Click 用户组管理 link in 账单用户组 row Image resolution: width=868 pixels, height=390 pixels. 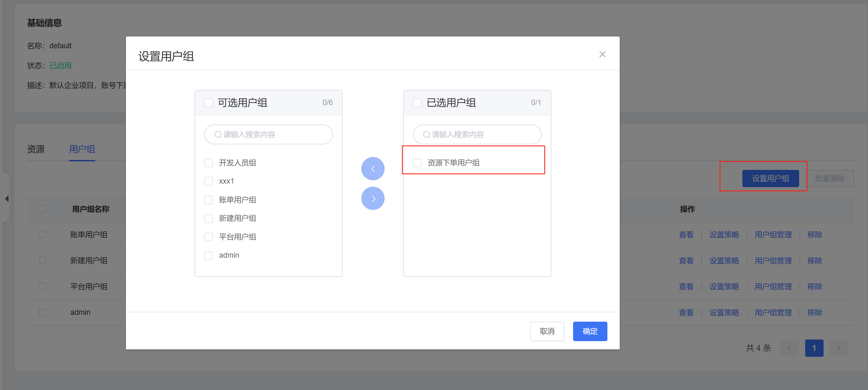(773, 235)
